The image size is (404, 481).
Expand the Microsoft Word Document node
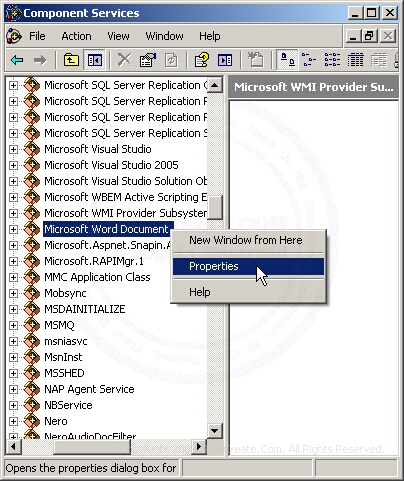pyautogui.click(x=13, y=229)
